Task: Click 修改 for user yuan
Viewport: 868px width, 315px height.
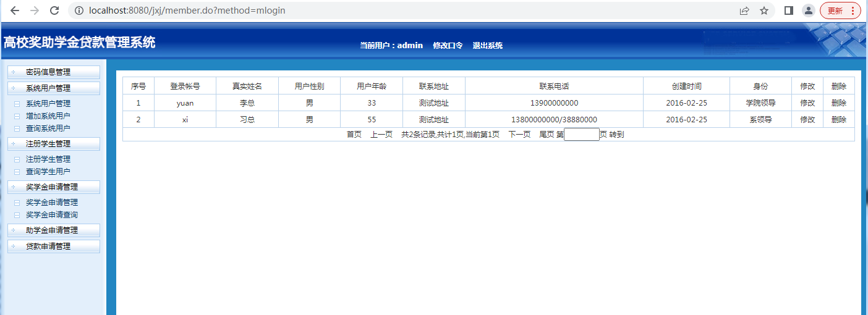Action: [807, 103]
